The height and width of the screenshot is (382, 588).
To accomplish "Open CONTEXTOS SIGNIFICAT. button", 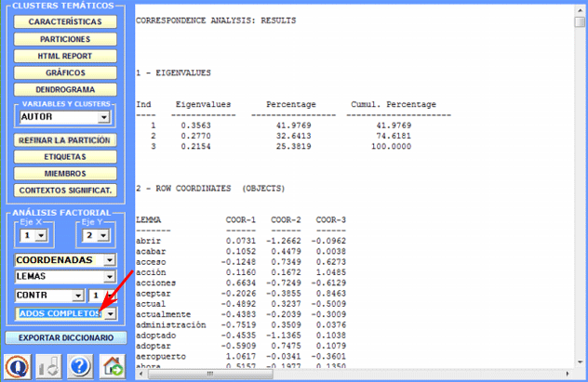I will click(x=65, y=191).
